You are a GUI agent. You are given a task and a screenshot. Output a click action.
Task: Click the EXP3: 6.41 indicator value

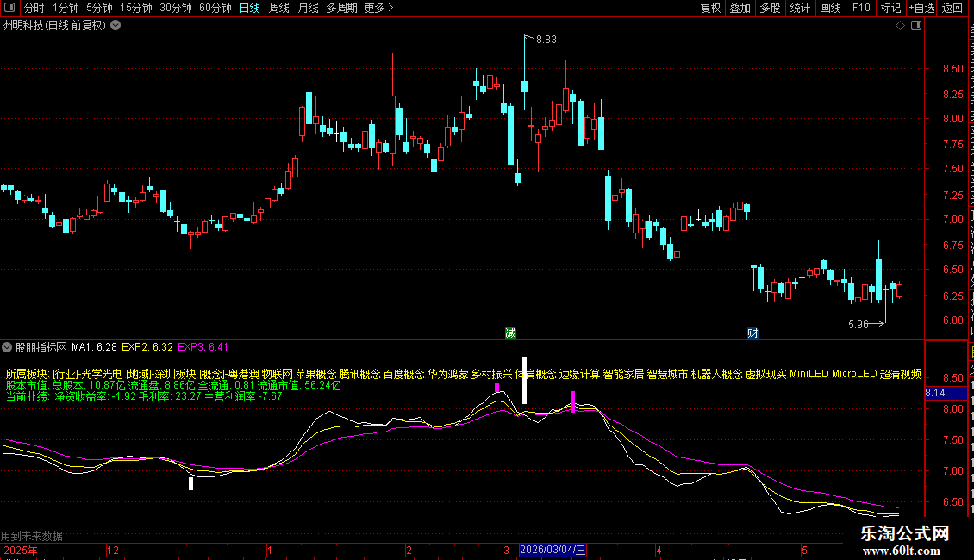[x=203, y=347]
